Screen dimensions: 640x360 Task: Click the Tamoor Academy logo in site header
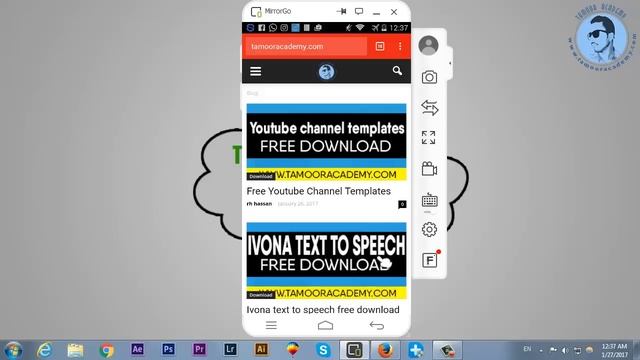click(x=326, y=72)
